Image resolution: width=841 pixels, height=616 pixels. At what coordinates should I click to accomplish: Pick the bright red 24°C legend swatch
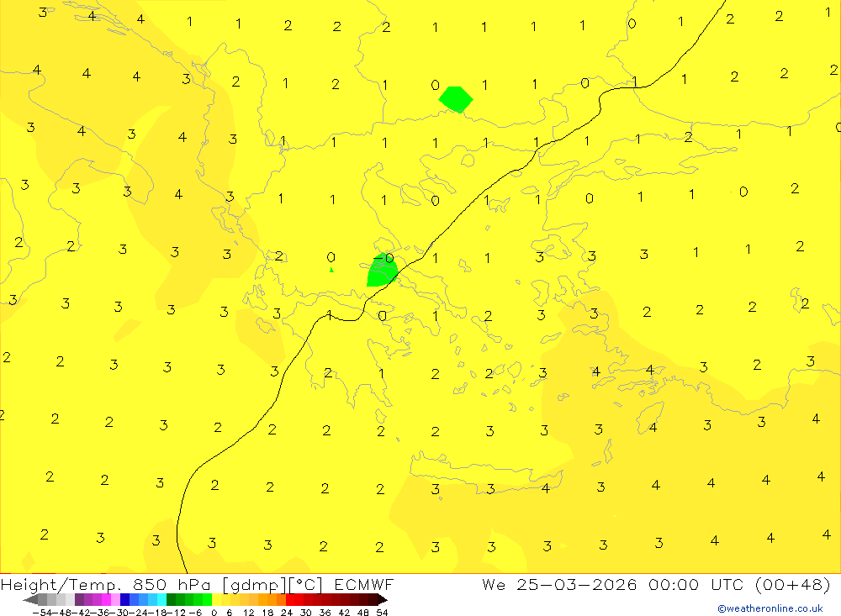(290, 600)
